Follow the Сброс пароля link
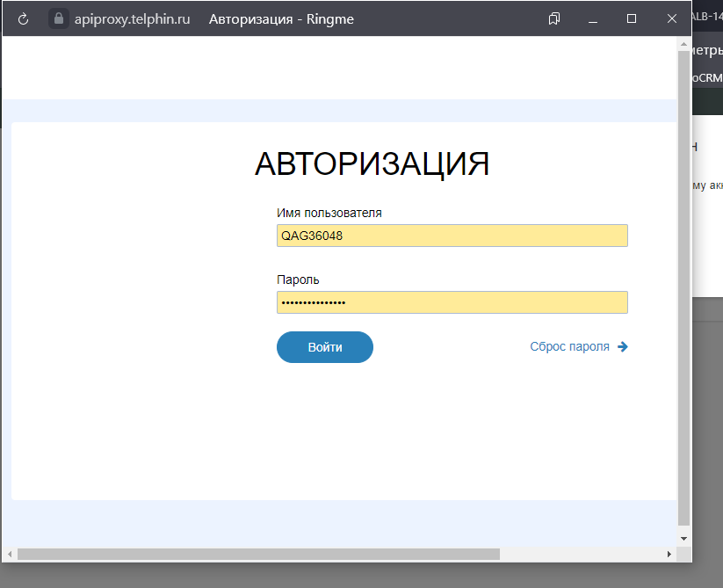The image size is (723, 588). [569, 347]
